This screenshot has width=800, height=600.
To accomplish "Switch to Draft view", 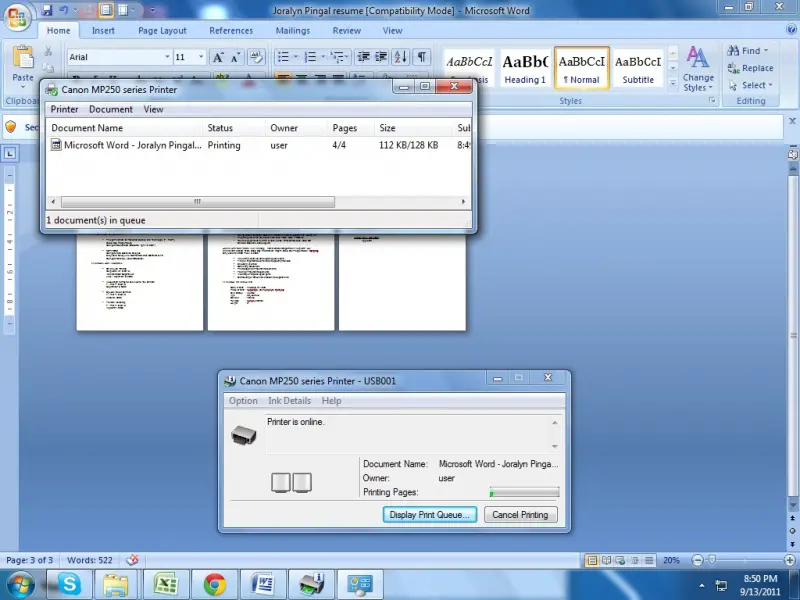I will coord(649,560).
